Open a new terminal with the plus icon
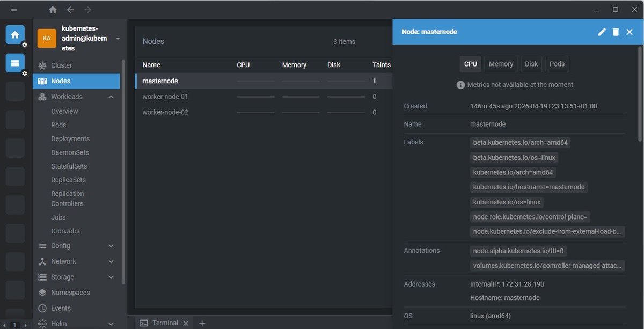Viewport: 644px width, 329px height. 202,323
